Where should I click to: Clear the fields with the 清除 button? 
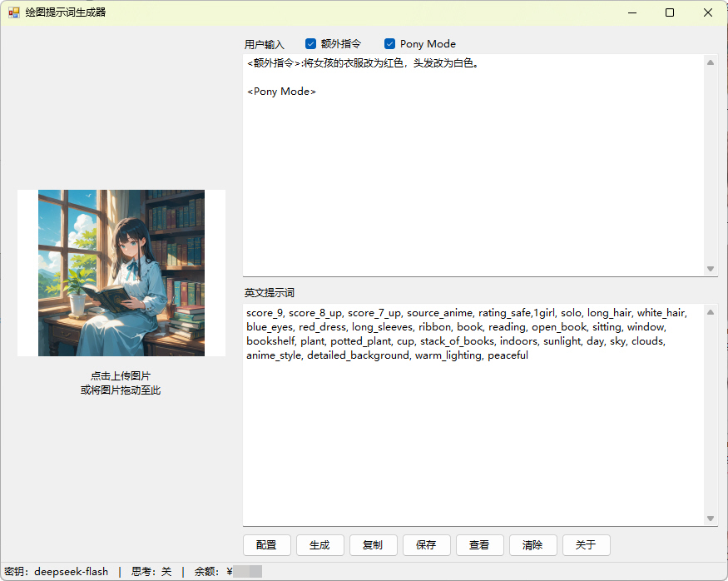(x=532, y=544)
